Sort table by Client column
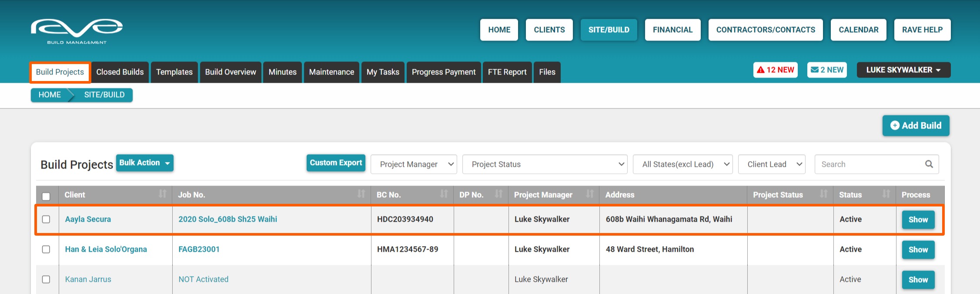980x294 pixels. (x=162, y=194)
